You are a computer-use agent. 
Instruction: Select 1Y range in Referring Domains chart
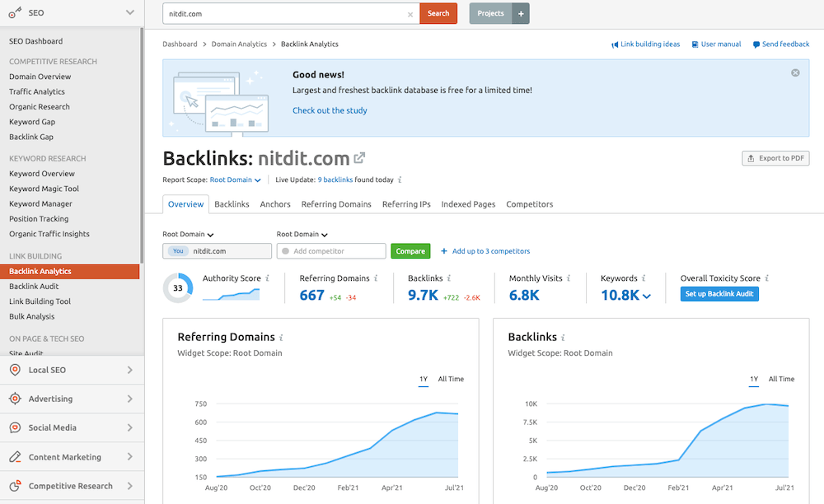tap(424, 379)
